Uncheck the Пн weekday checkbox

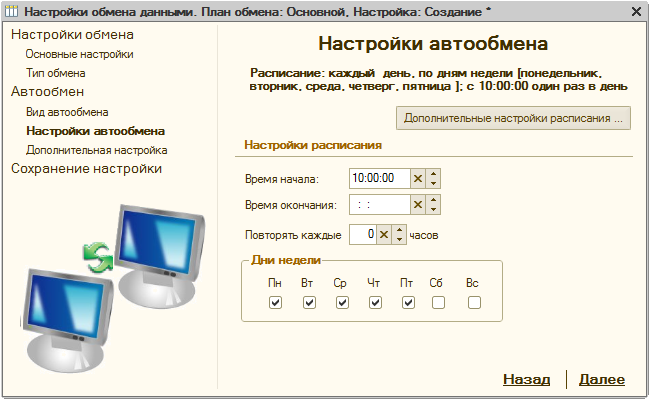coord(275,303)
